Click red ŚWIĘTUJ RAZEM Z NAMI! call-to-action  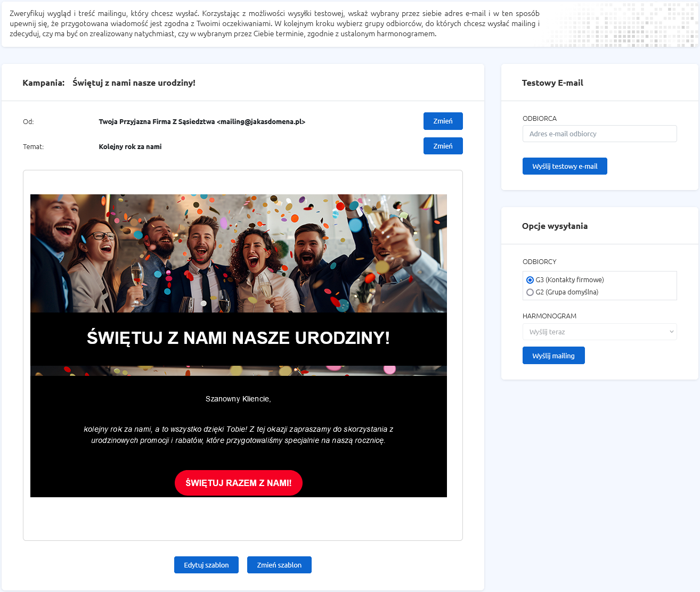[239, 483]
